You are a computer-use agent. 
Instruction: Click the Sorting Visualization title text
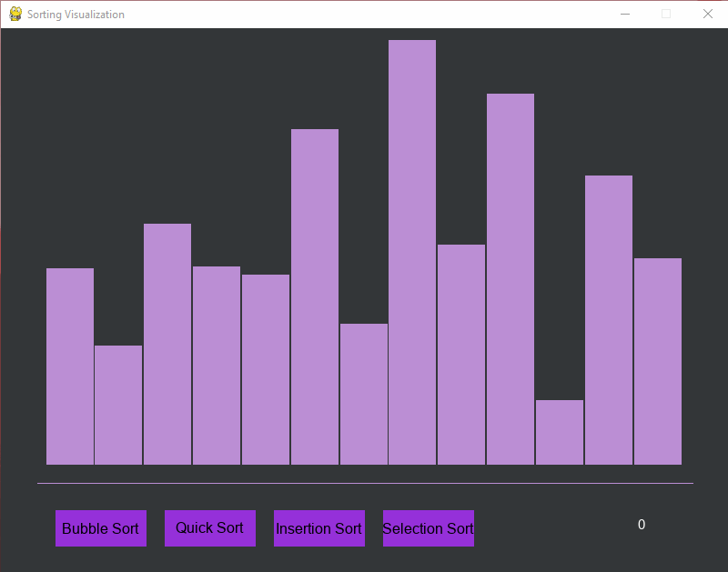coord(76,15)
